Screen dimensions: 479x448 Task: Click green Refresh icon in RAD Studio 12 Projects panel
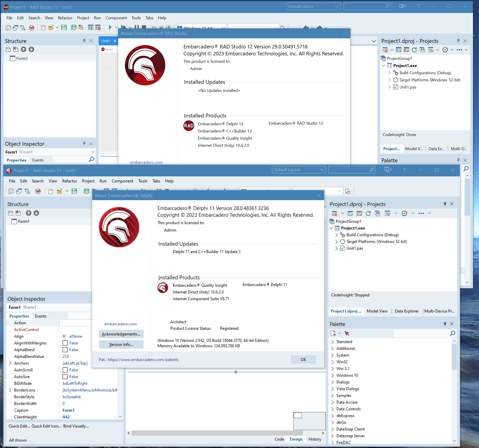(x=414, y=50)
